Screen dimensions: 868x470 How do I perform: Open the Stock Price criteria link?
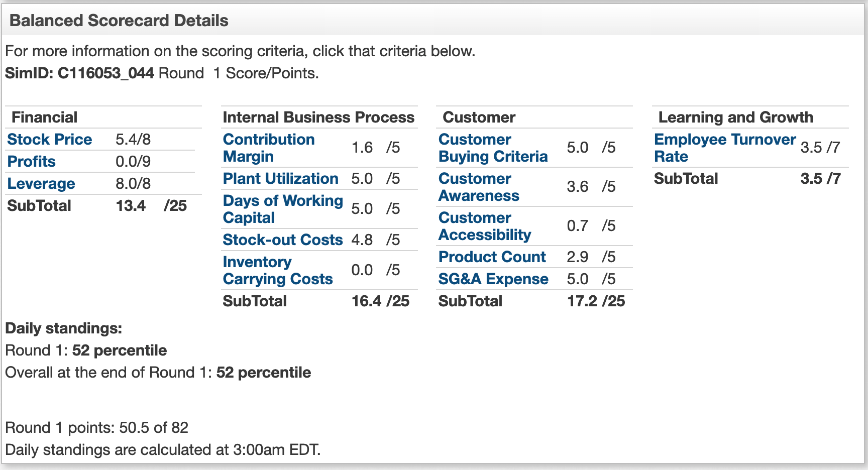49,139
